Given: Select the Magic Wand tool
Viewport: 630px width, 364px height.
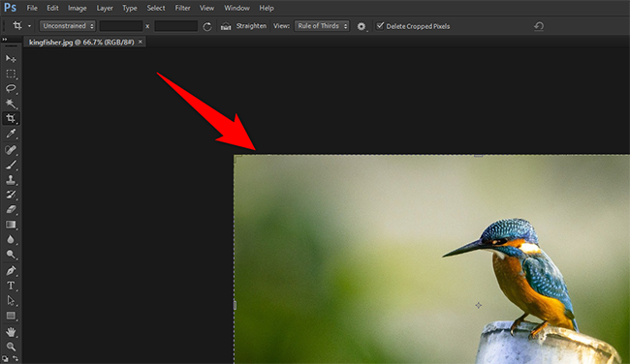Looking at the screenshot, I should [11, 104].
